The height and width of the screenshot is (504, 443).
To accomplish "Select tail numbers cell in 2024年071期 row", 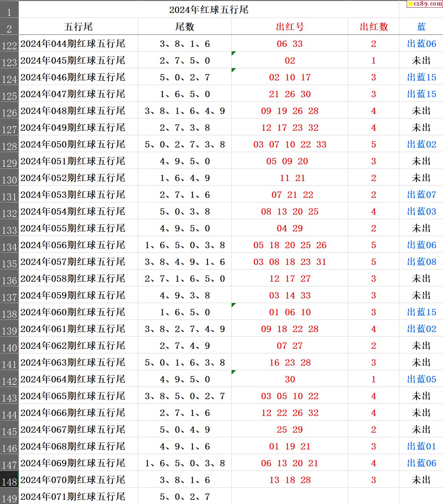I will pos(184,496).
